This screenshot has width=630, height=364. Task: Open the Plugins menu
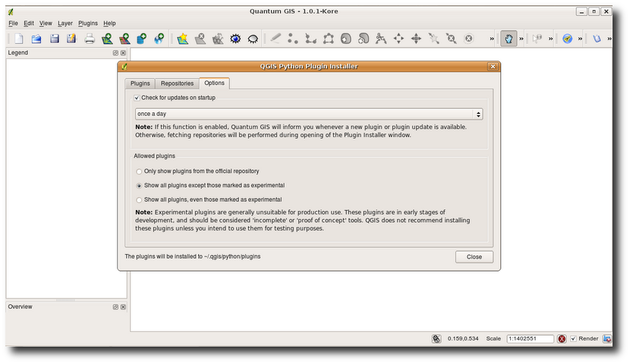[x=88, y=24]
